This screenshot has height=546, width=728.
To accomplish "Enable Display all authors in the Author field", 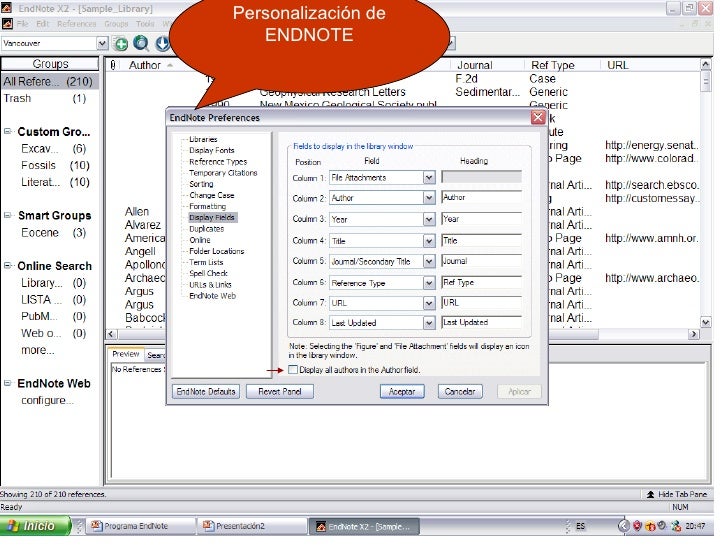I will [293, 370].
